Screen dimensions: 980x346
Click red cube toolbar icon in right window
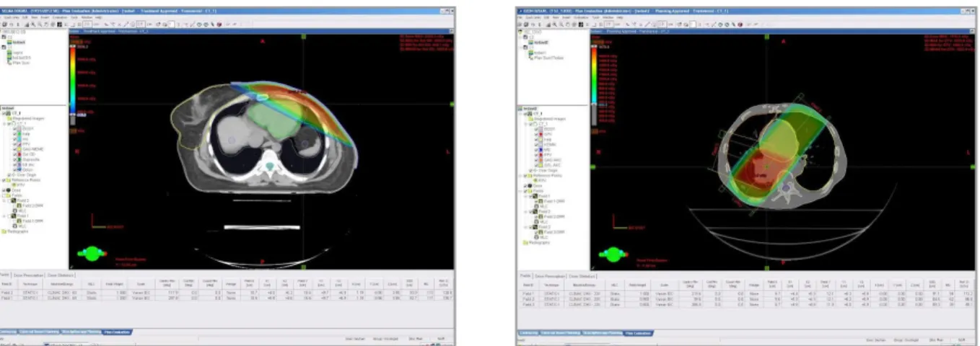(740, 25)
